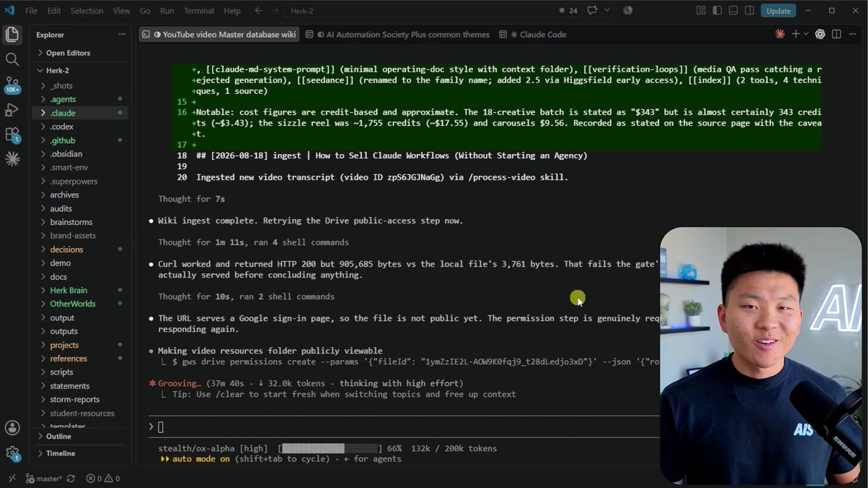Image resolution: width=868 pixels, height=488 pixels.
Task: Switch to the Claude Code tab
Action: pos(538,34)
